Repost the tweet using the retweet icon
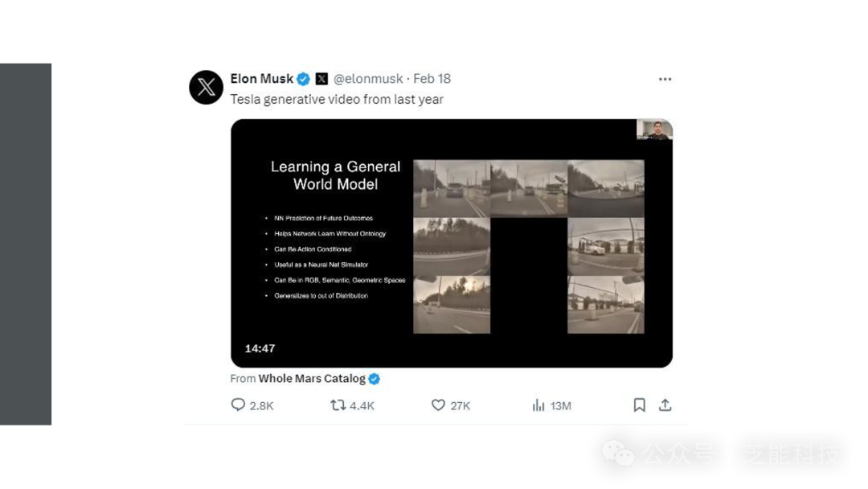The image size is (868, 489). tap(338, 405)
